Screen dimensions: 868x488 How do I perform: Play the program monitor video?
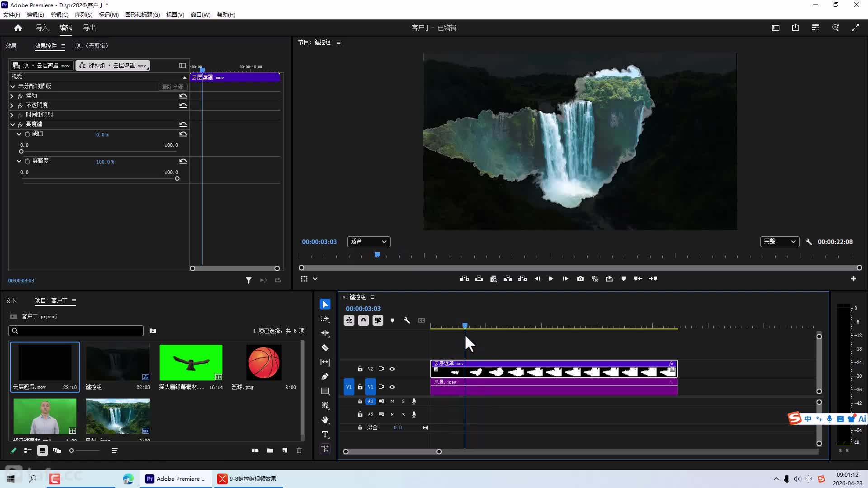(x=551, y=279)
